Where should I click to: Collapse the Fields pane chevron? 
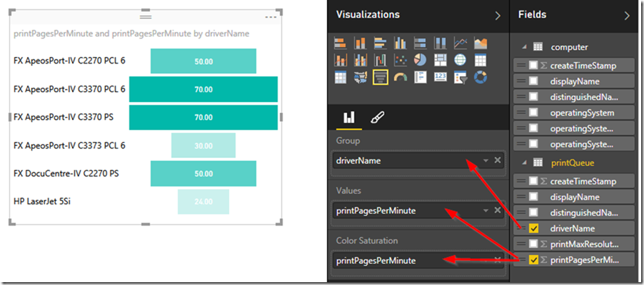click(x=627, y=16)
